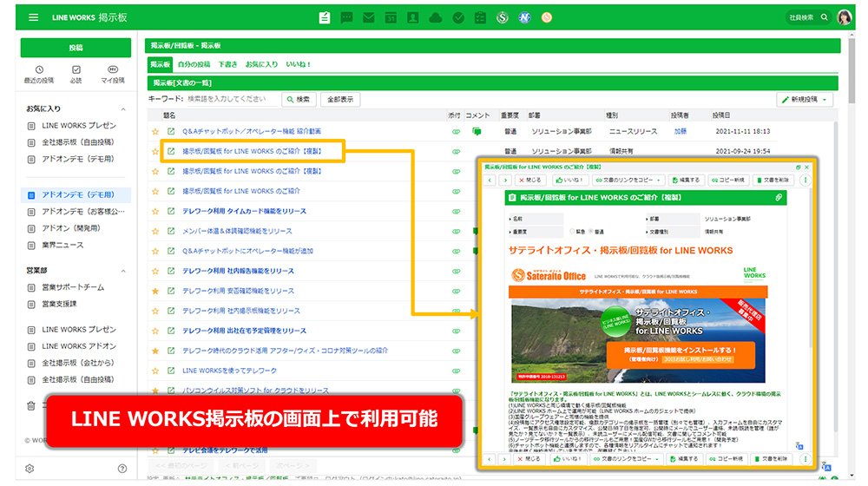868x486 pixels.
Task: Select アドオンデモ（デモ用）board in sidebar
Action: [x=76, y=195]
